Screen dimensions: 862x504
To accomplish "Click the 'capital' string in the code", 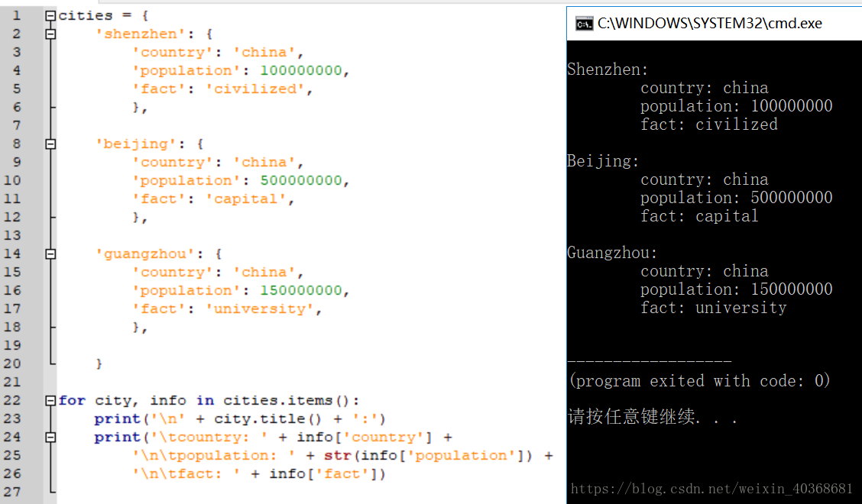I will pyautogui.click(x=246, y=199).
